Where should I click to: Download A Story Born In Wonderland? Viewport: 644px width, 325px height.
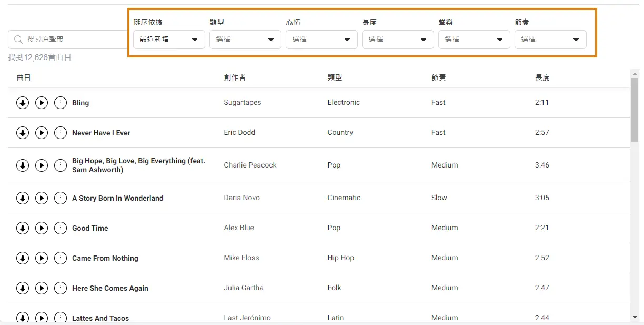[23, 198]
